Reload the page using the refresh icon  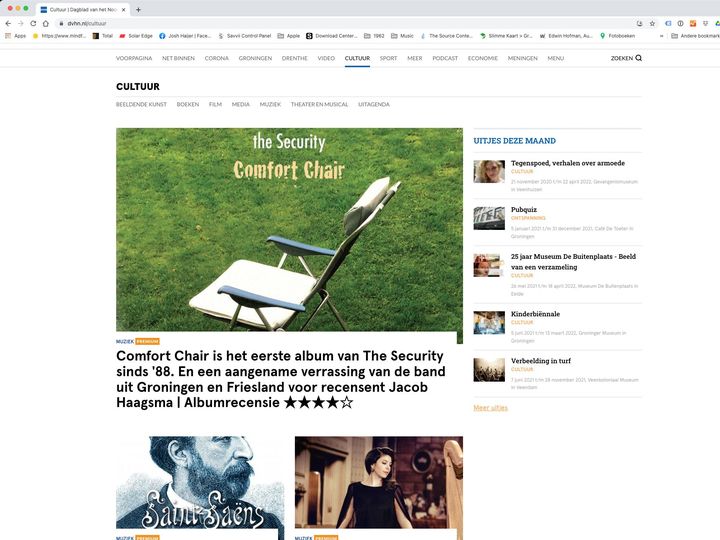click(32, 23)
